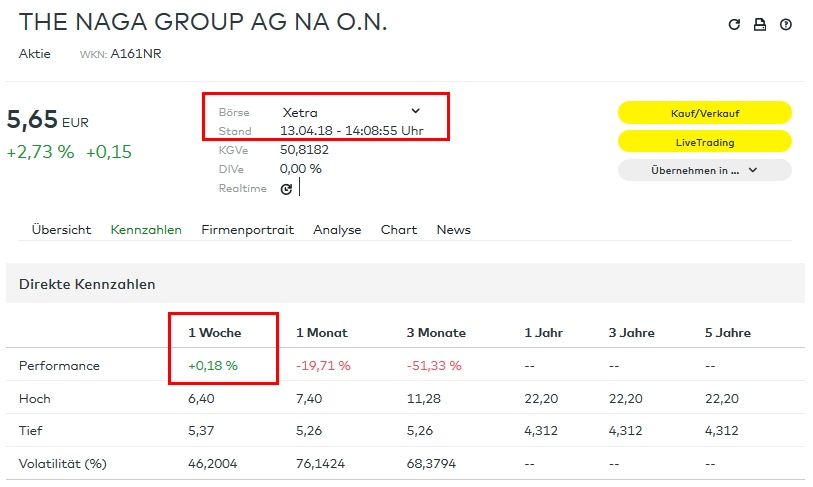Go to the Analyse tab

click(x=337, y=230)
